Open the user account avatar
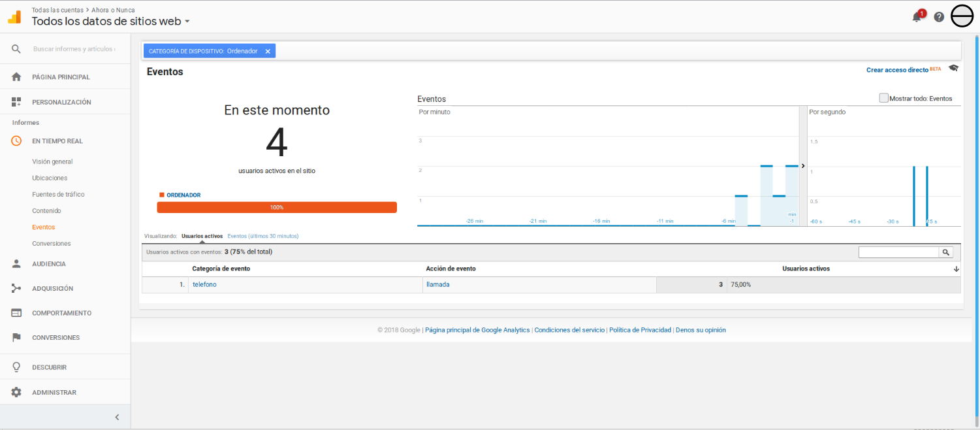980x430 pixels. pos(962,16)
